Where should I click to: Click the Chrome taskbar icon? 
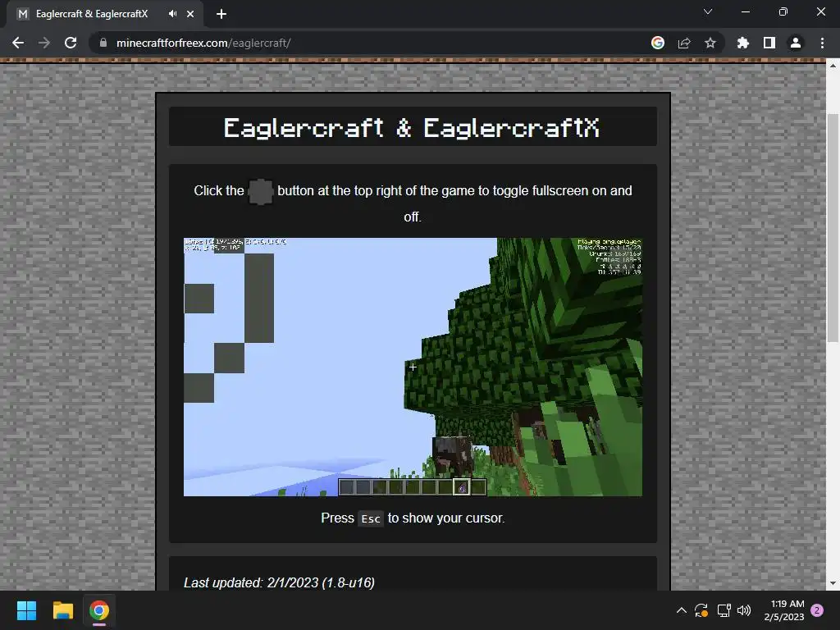pos(99,610)
